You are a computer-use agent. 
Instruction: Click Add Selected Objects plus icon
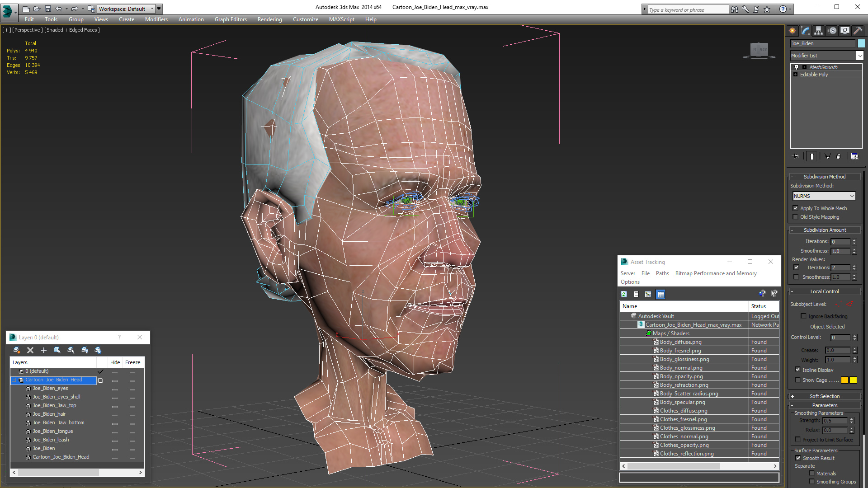[44, 350]
